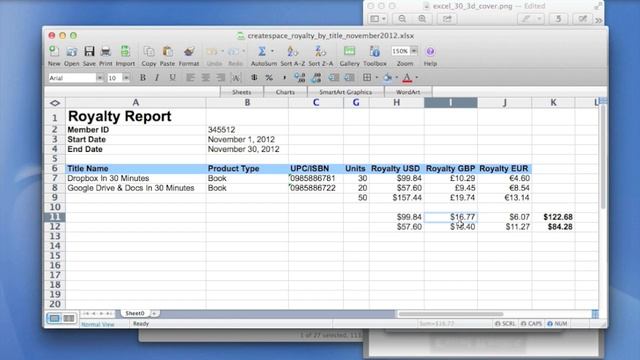The height and width of the screenshot is (360, 640).
Task: Expand the fill color dropdown arrow
Action: 397,78
